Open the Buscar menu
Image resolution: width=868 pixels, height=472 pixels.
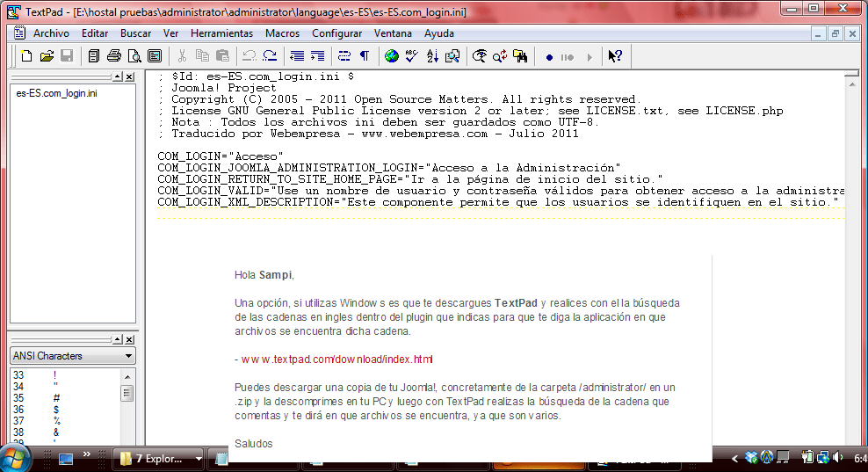[x=135, y=33]
